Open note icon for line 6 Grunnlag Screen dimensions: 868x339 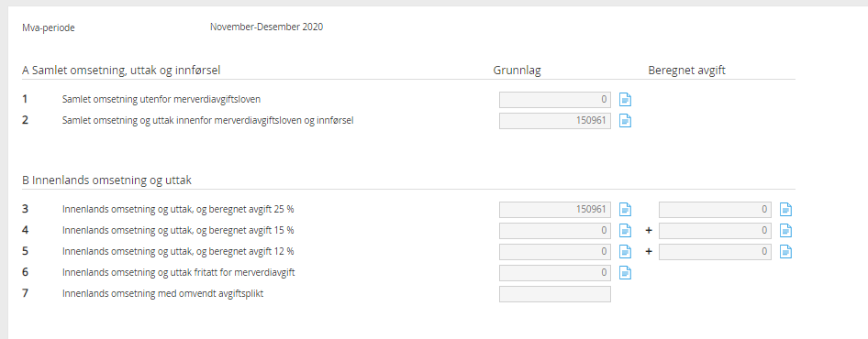pyautogui.click(x=625, y=273)
